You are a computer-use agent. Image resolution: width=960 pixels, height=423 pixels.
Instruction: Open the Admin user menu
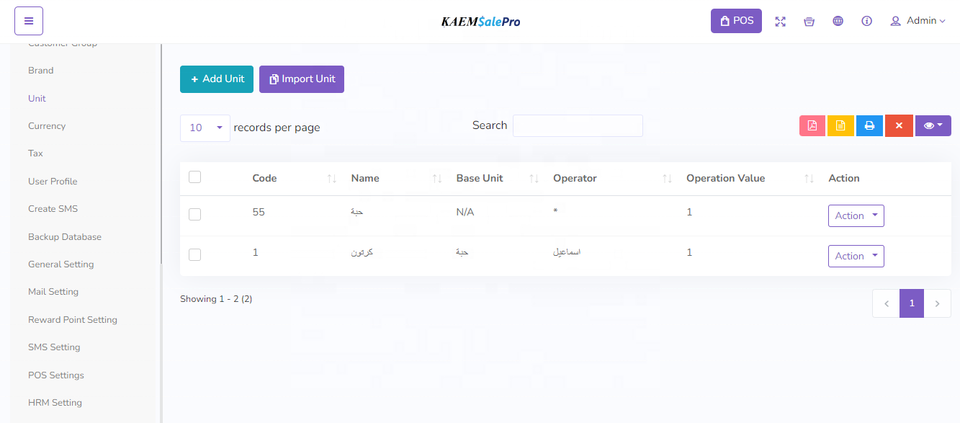pyautogui.click(x=917, y=21)
